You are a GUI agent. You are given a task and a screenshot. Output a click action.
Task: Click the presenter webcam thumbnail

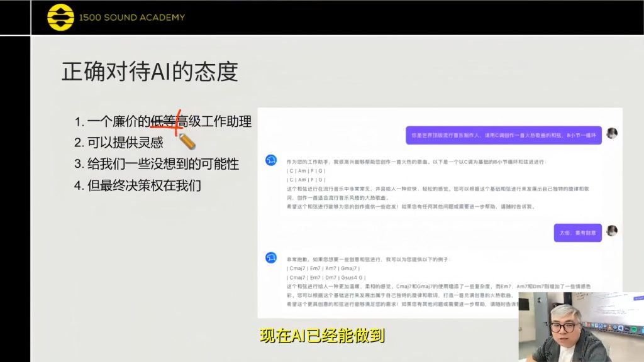click(580, 327)
